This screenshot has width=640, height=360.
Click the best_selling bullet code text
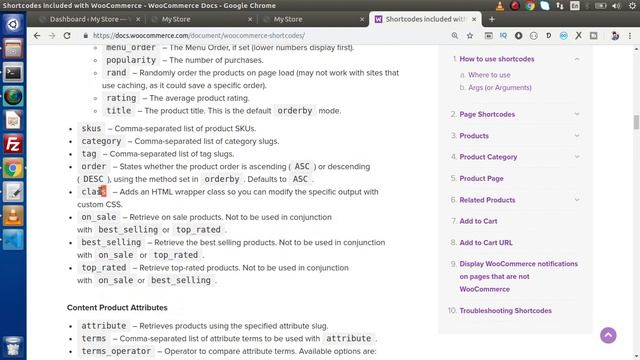point(111,242)
